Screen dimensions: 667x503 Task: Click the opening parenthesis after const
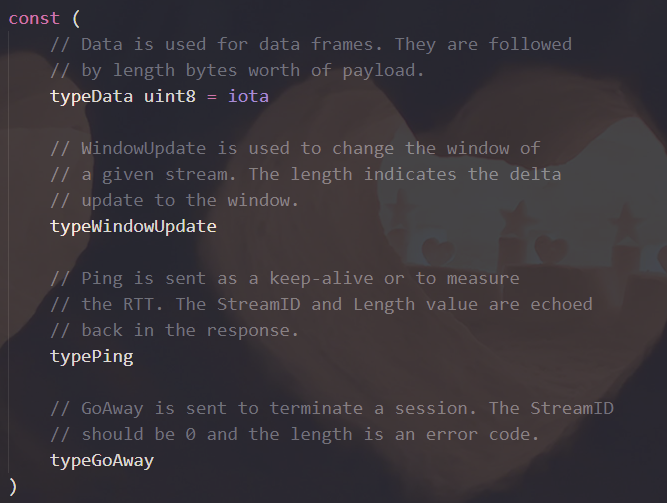(77, 19)
